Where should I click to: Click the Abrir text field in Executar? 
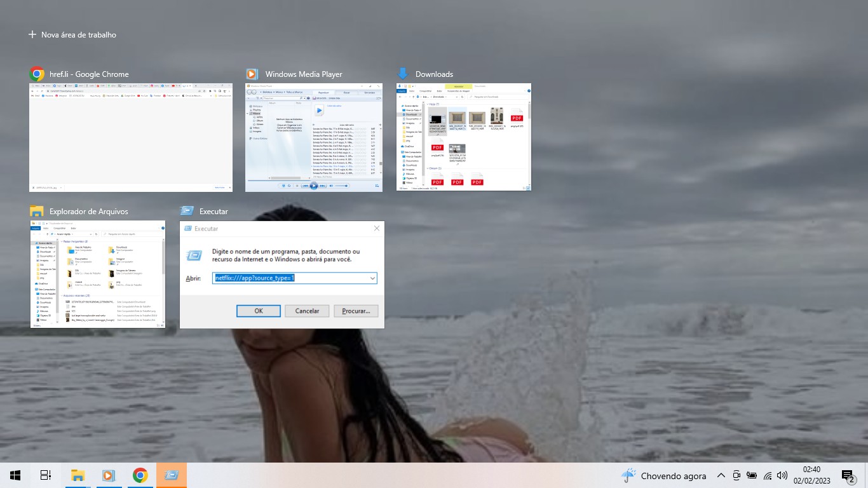(x=289, y=278)
